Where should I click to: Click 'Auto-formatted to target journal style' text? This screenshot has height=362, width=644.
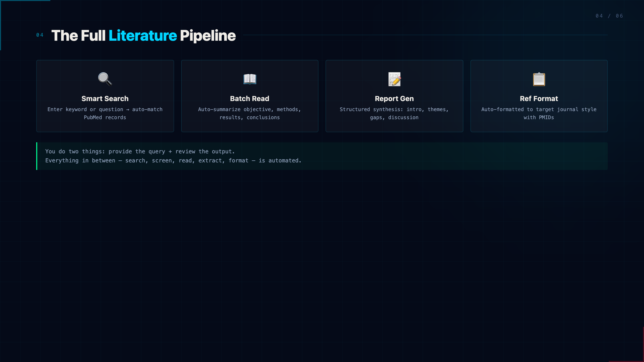[539, 113]
